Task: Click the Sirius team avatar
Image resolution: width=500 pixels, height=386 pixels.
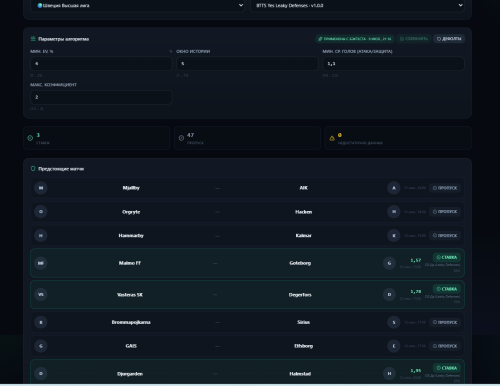Action: (x=394, y=322)
